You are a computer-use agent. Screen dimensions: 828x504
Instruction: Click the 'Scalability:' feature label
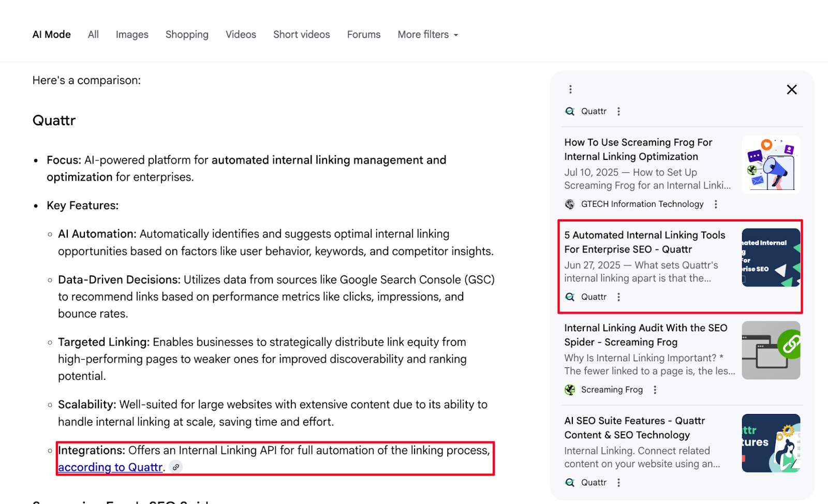tap(87, 404)
